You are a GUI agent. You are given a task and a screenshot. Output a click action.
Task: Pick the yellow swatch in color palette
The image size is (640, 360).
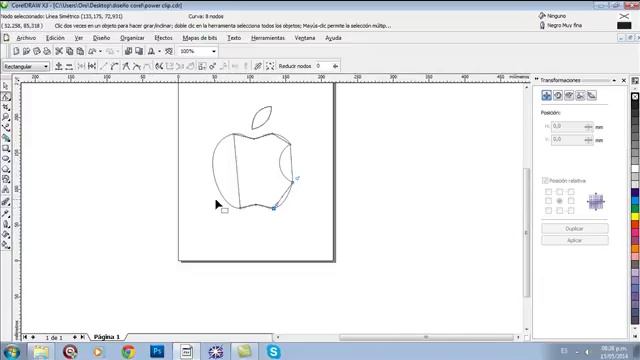(x=635, y=216)
